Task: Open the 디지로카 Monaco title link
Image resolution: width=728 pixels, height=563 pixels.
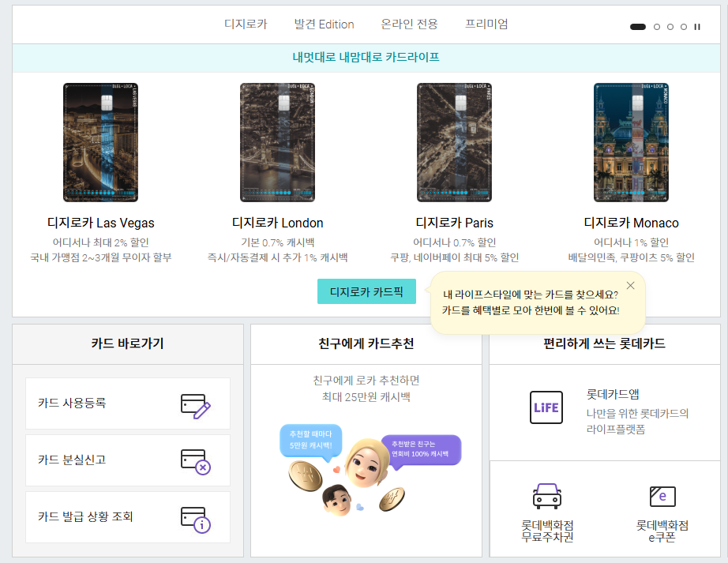Action: coord(631,223)
